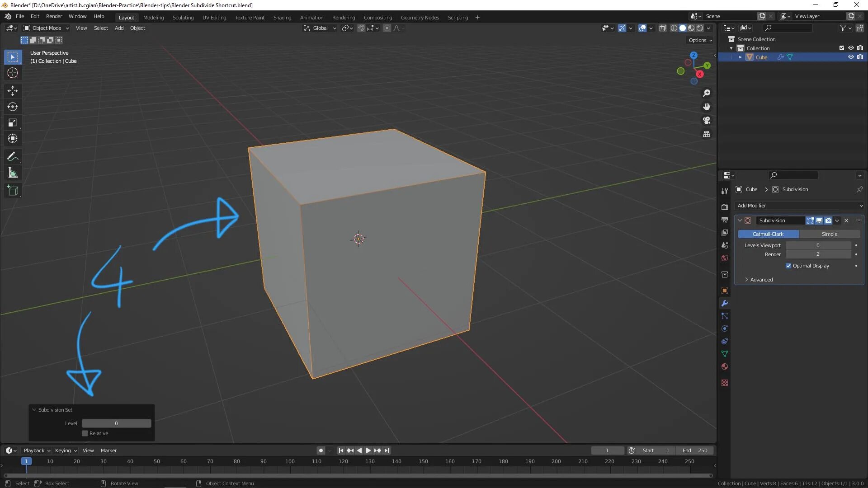Screen dimensions: 868x488
Task: Toggle Optimal Display checkbox
Action: tap(788, 266)
